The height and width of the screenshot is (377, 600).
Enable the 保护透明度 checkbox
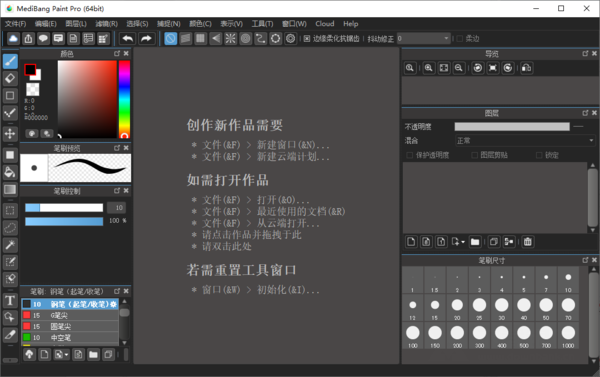pyautogui.click(x=410, y=155)
